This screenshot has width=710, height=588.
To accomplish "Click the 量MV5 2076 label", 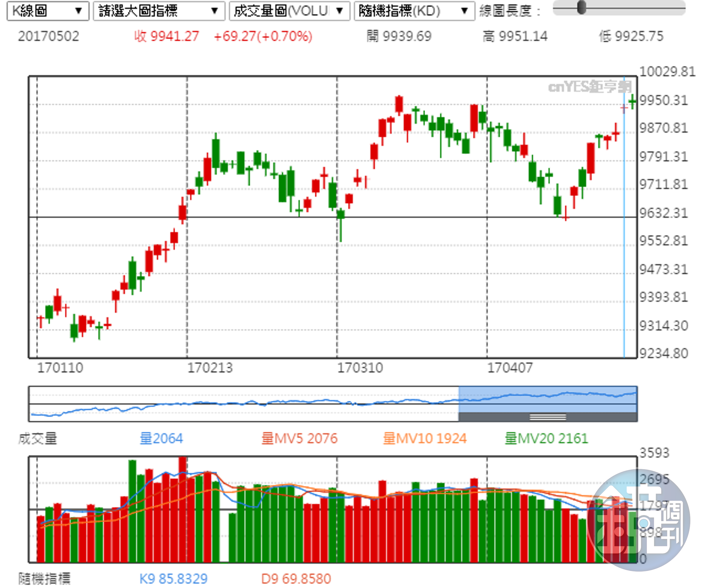I will 299,438.
